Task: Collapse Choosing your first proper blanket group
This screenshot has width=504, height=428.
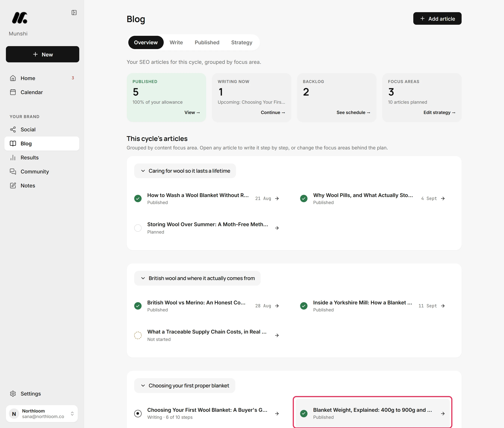Action: (x=185, y=386)
